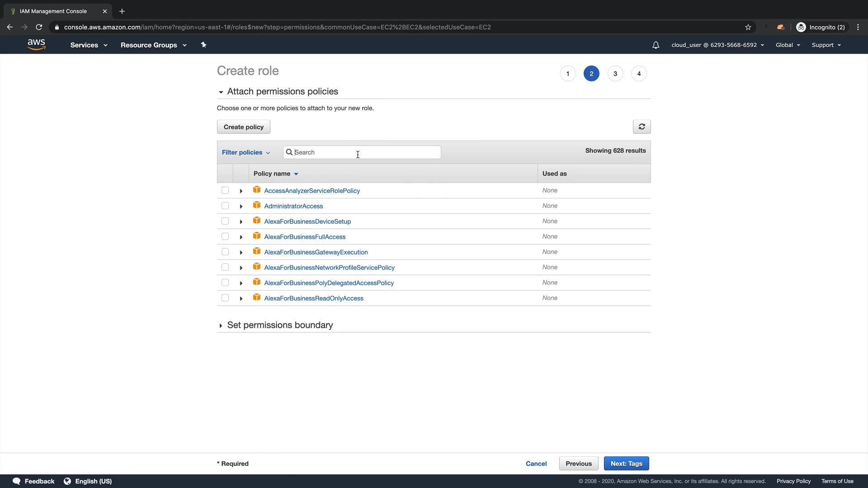The width and height of the screenshot is (868, 488).
Task: Bookmark page with star icon
Action: pos(748,27)
